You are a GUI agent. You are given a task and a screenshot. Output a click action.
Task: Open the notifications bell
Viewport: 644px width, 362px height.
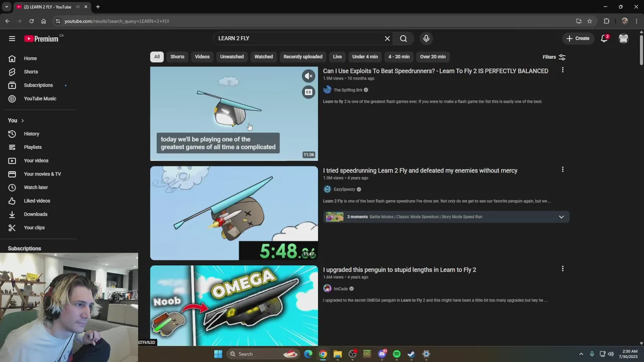pos(605,38)
